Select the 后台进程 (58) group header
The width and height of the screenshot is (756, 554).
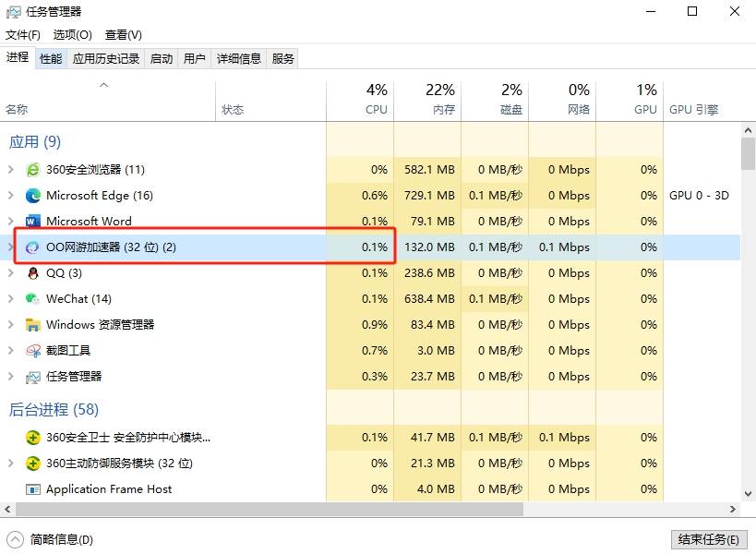click(x=54, y=410)
